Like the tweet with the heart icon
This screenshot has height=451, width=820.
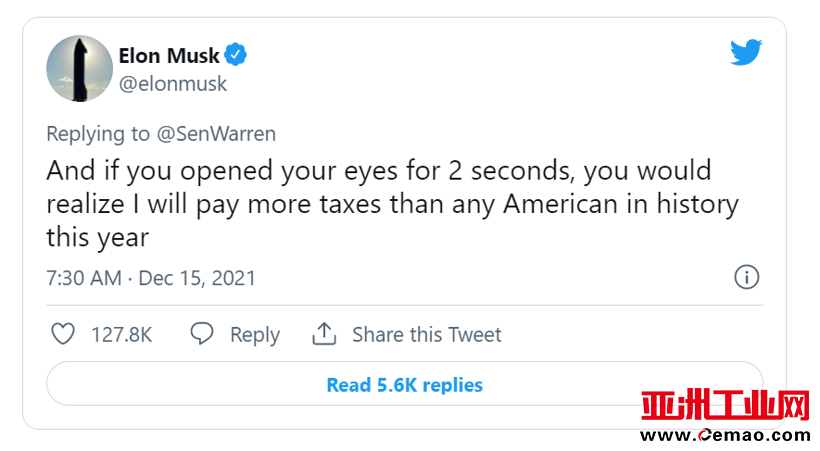pyautogui.click(x=62, y=334)
